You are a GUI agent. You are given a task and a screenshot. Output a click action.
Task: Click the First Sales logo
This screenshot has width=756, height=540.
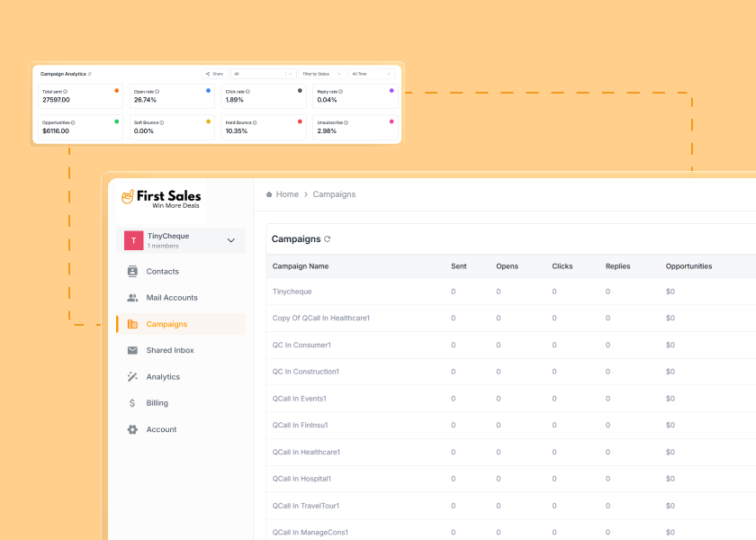[161, 199]
